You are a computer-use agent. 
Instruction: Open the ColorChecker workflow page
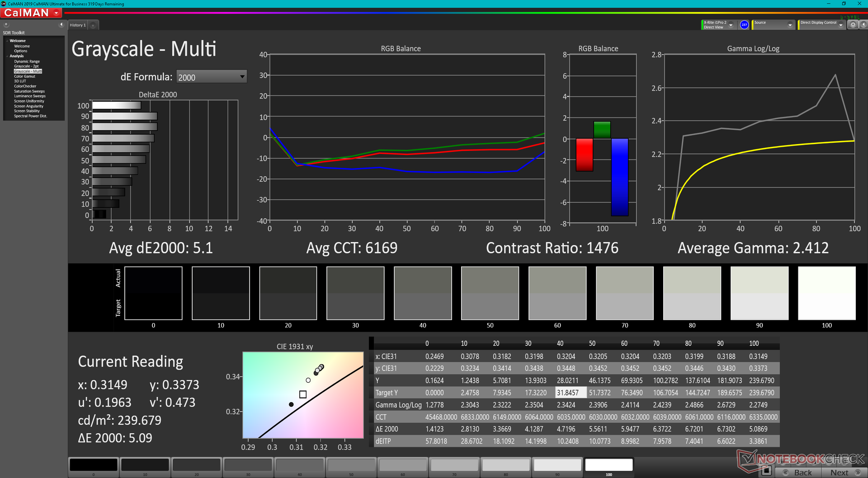pos(25,86)
